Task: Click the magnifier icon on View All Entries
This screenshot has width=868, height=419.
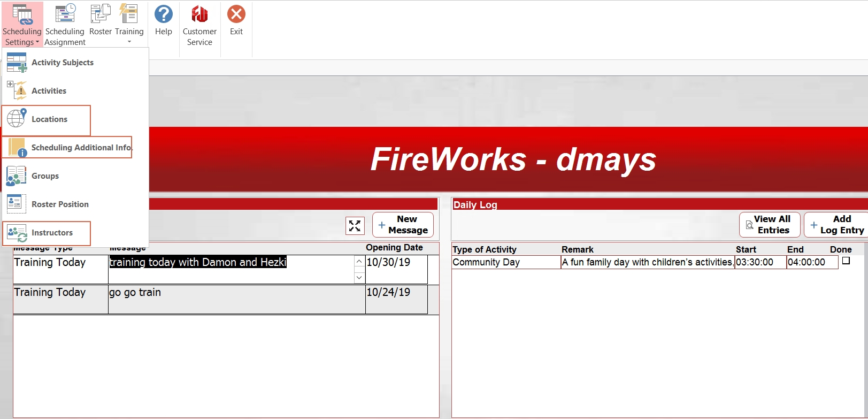Action: click(x=749, y=225)
